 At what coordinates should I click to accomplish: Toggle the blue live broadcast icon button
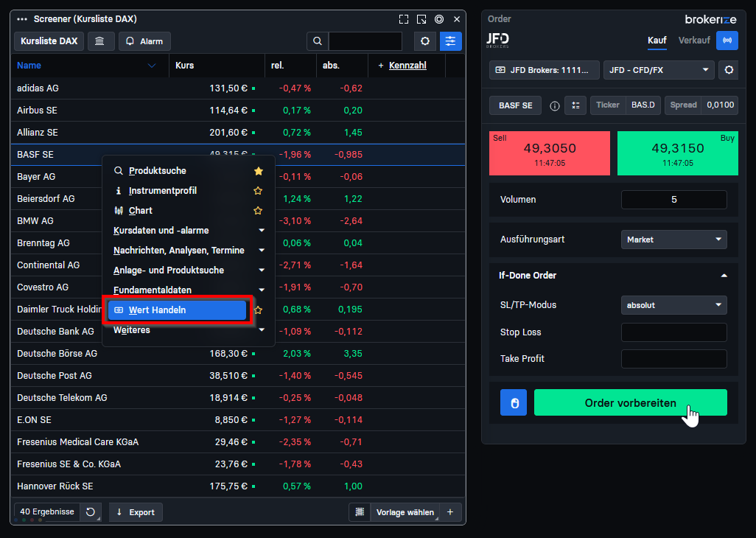pyautogui.click(x=727, y=41)
